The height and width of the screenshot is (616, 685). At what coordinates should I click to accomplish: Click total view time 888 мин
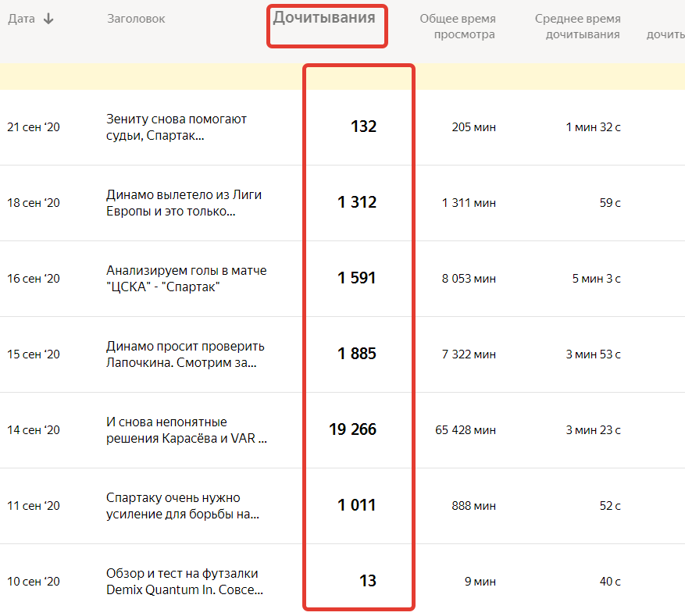(474, 506)
